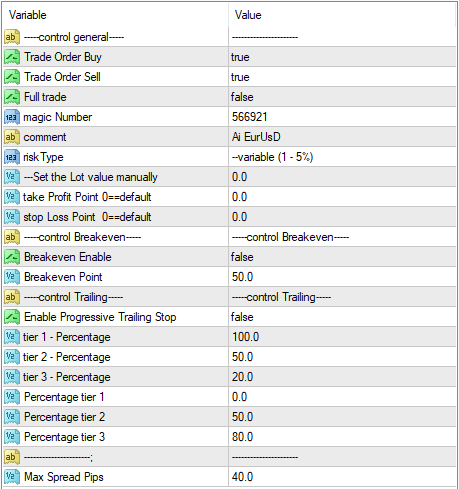459x489 pixels.
Task: Select the Breakeven Enable label
Action: (68, 257)
